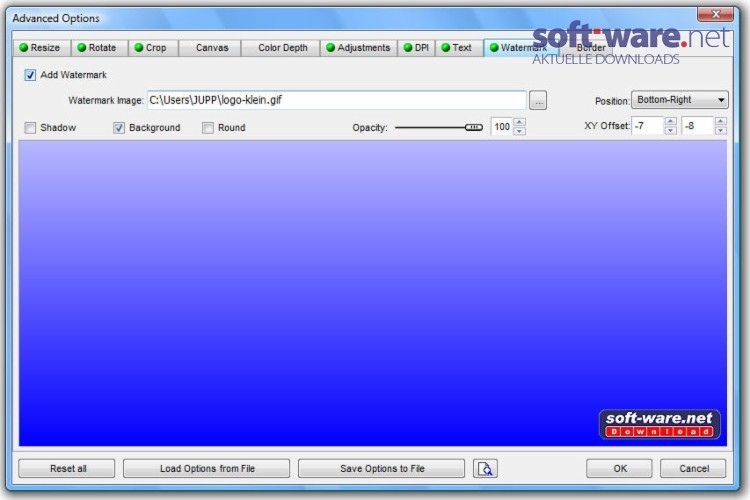Screen dimensions: 750x500
Task: Click the Watermark Image path field
Action: (x=337, y=100)
